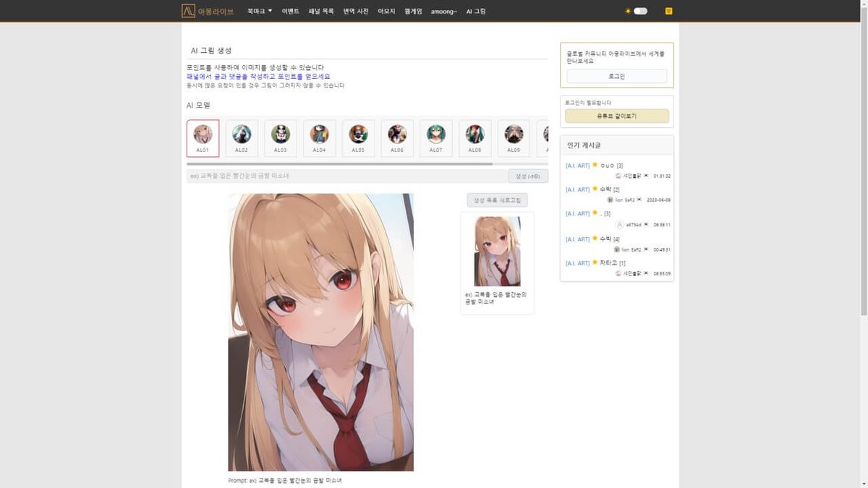Viewport: 868px width, 488px height.
Task: Open the 북마크 dropdown menu
Action: tap(260, 12)
